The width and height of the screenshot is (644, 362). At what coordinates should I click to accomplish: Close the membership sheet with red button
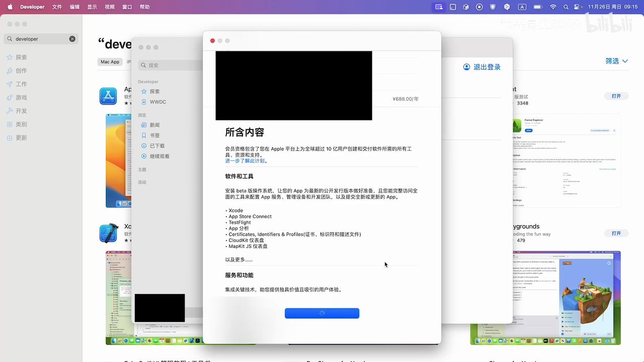(212, 41)
